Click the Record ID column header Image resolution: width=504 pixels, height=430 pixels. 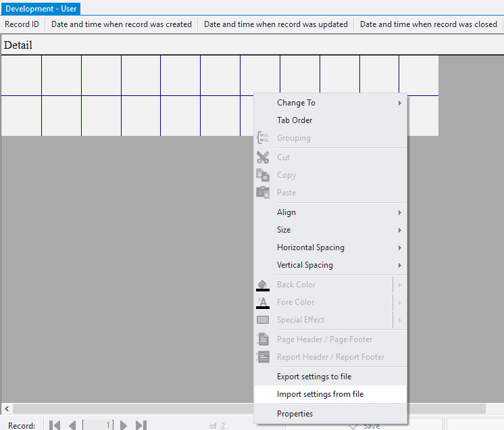(22, 24)
